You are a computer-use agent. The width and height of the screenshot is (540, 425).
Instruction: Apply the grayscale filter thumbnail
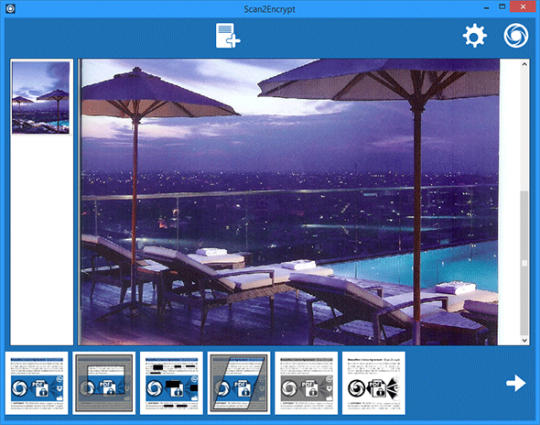point(306,383)
